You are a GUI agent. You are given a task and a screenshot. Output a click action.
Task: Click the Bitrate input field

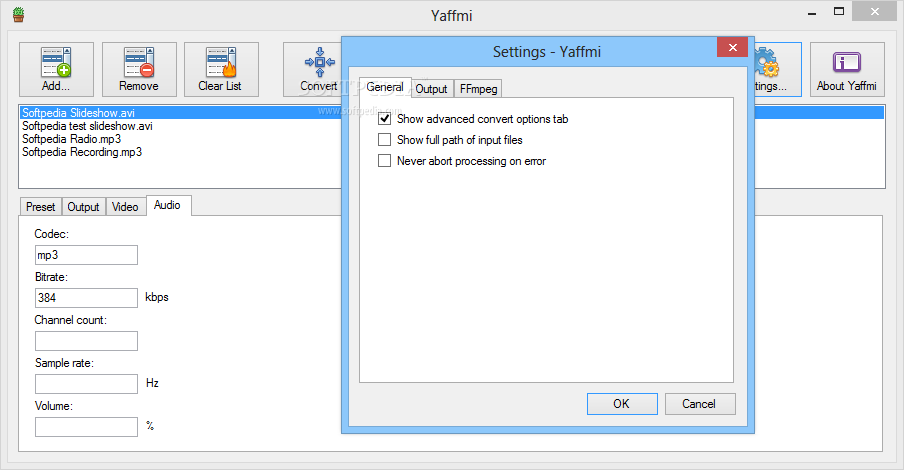pyautogui.click(x=86, y=298)
